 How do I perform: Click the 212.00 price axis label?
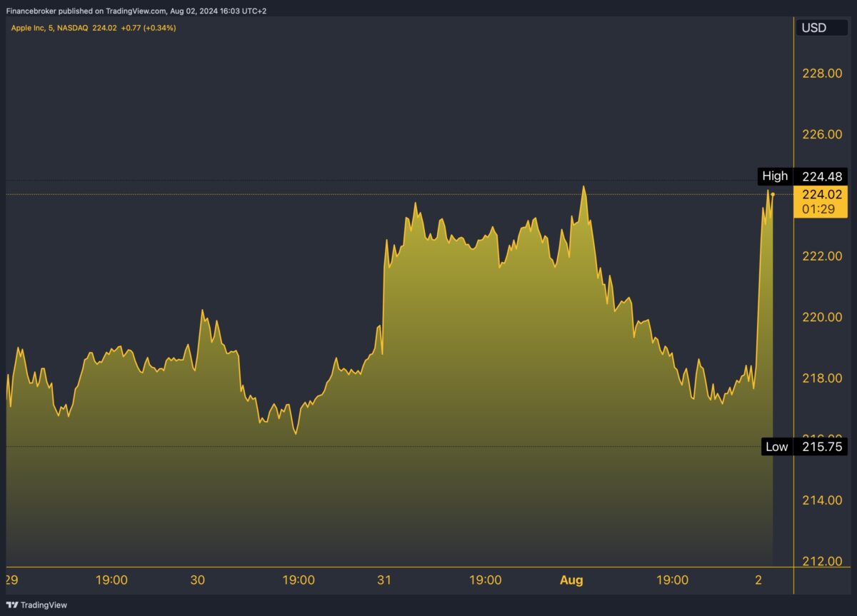(x=823, y=561)
